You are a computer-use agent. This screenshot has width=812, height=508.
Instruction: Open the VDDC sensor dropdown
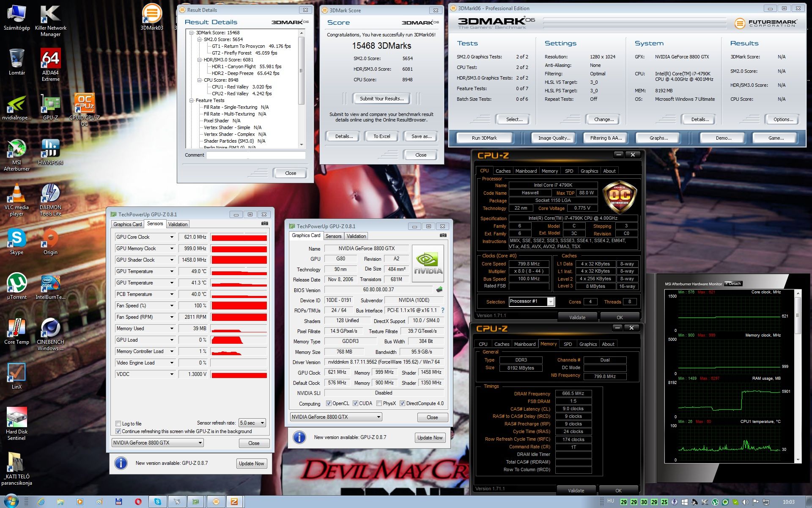point(172,374)
